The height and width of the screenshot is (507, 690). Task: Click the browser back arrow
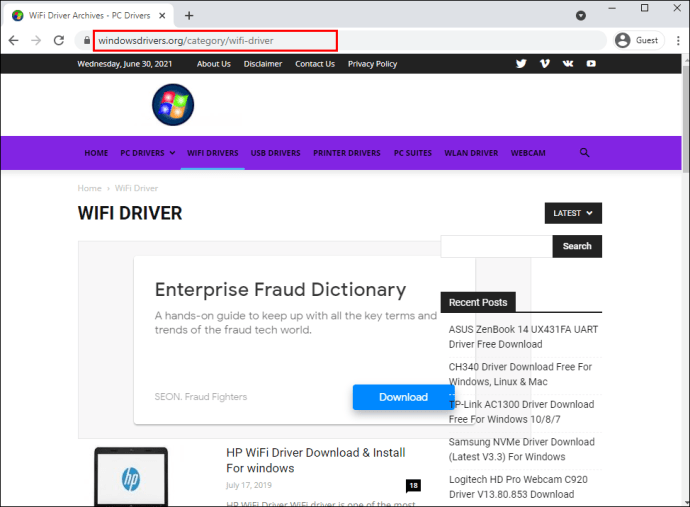14,40
